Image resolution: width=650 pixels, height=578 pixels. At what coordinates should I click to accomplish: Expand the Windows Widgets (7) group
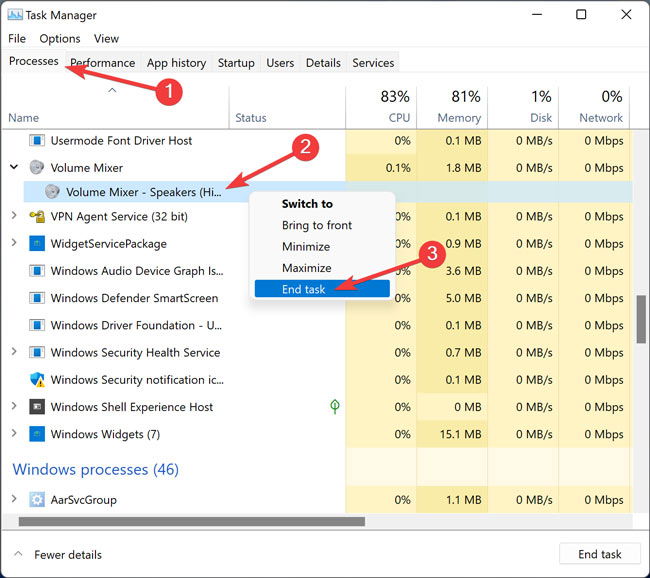click(x=14, y=433)
